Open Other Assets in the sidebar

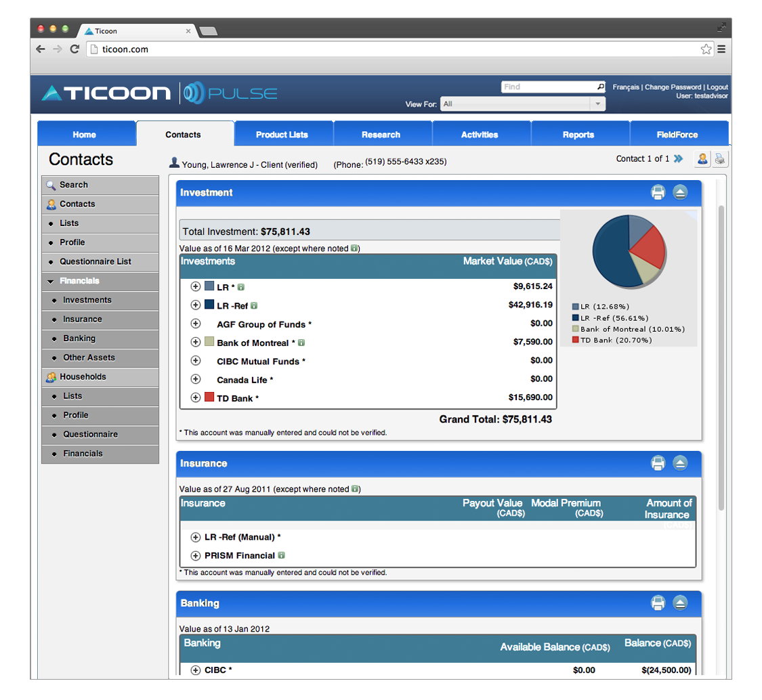click(100, 357)
